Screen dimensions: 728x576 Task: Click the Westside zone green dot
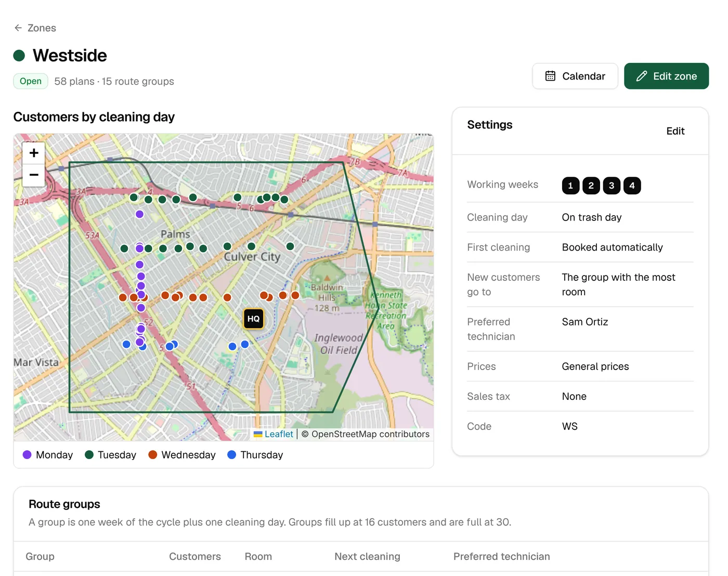19,56
